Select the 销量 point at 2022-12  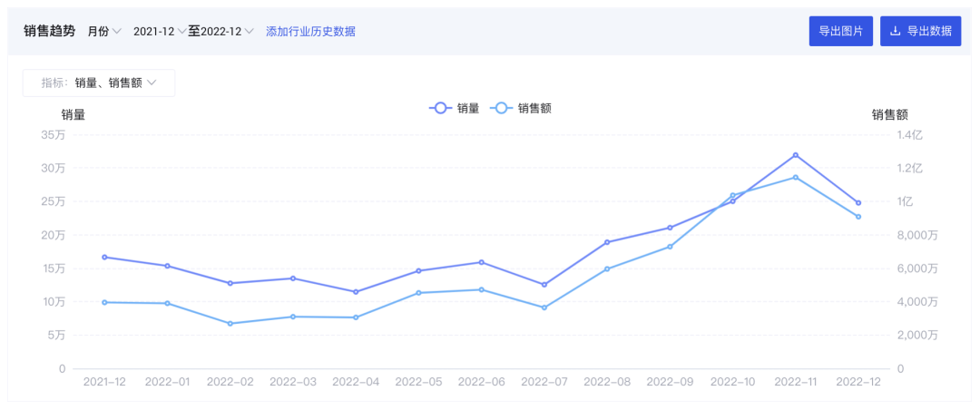click(858, 203)
